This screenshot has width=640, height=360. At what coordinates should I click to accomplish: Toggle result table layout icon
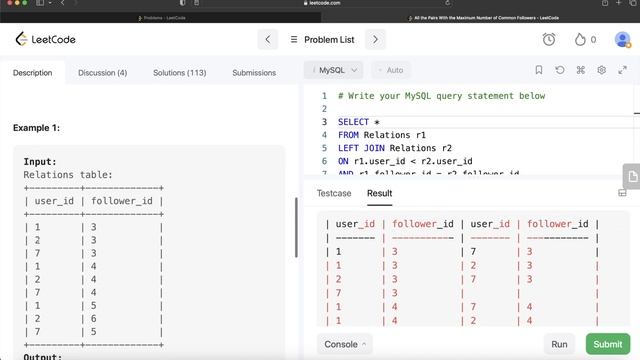tap(622, 193)
